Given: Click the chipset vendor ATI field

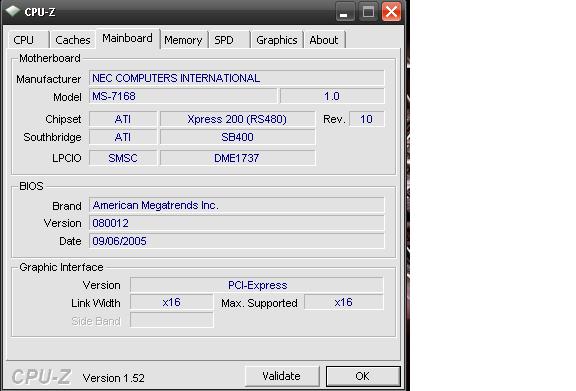Looking at the screenshot, I should [123, 119].
